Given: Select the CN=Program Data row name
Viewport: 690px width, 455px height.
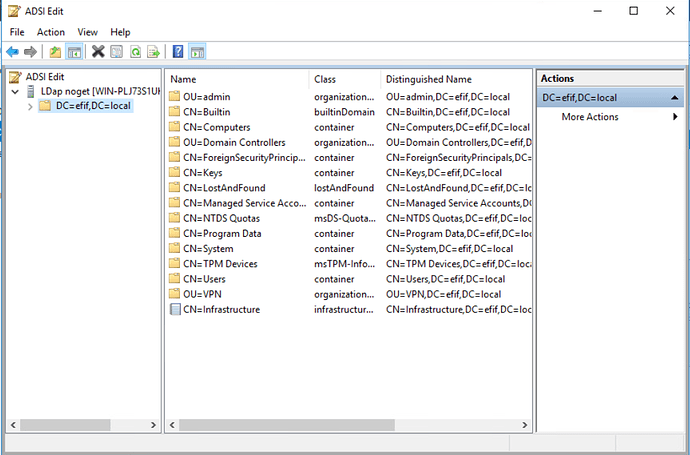Looking at the screenshot, I should point(222,234).
